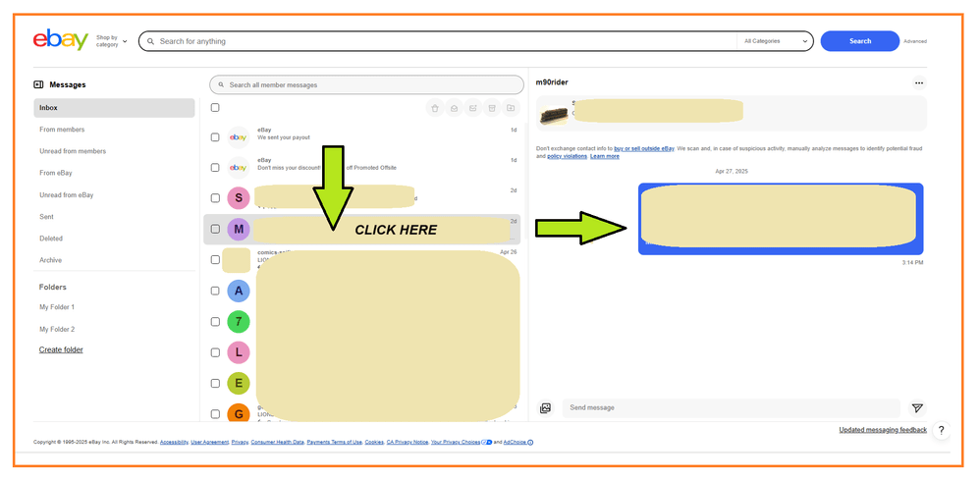Open the Archive folder
Image resolution: width=980 pixels, height=480 pixels.
click(x=51, y=261)
